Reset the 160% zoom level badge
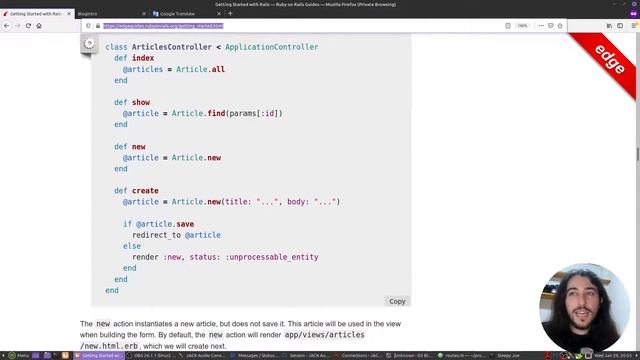 523,26
